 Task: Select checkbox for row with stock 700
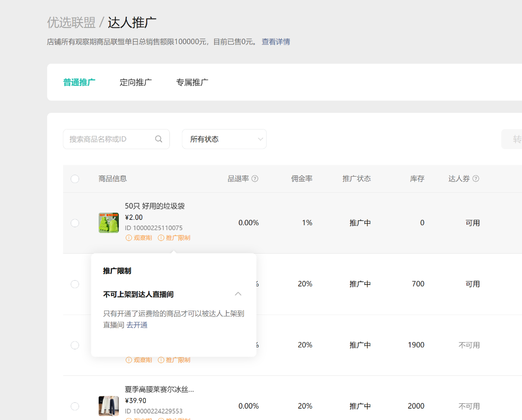(x=75, y=284)
